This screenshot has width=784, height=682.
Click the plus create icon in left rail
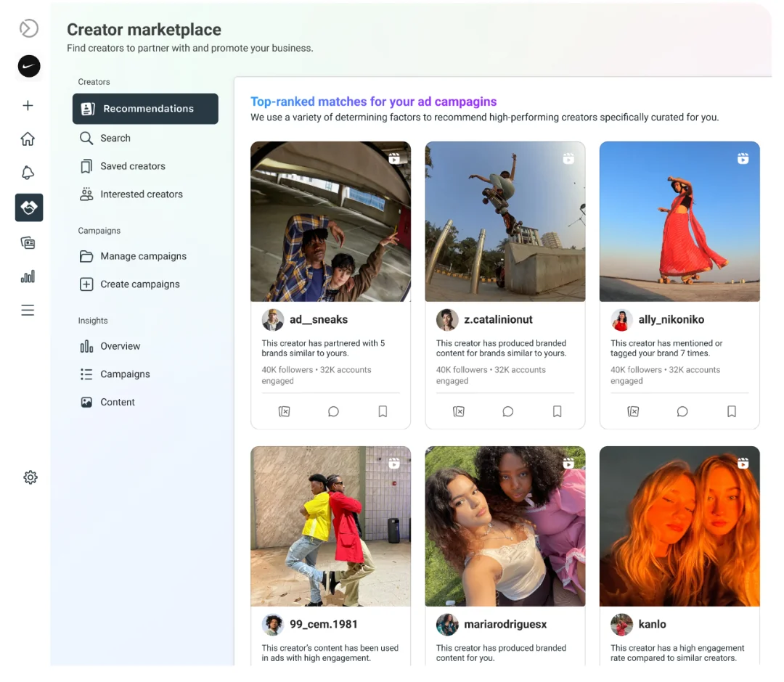(x=28, y=105)
